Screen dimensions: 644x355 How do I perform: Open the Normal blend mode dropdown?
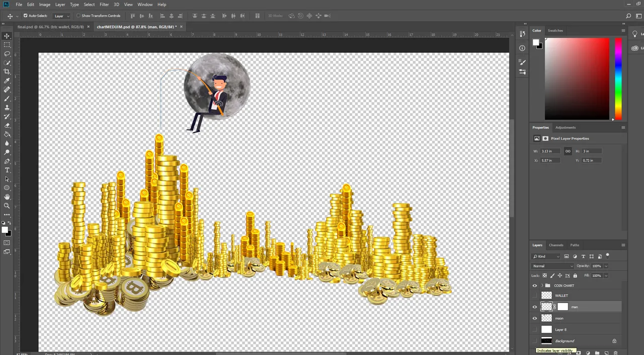(552, 266)
